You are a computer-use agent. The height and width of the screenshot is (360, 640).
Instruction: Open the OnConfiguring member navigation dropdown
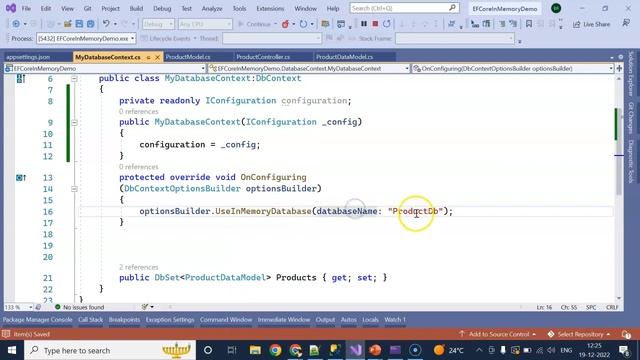[513, 69]
